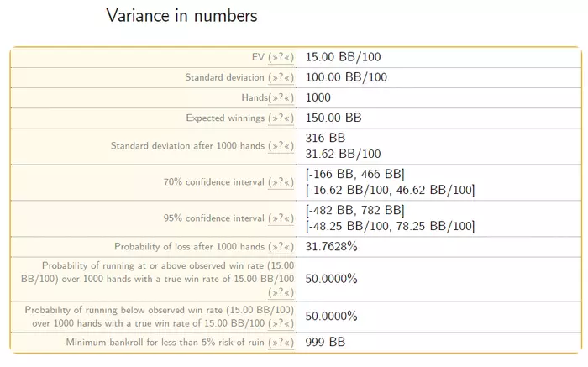The height and width of the screenshot is (367, 588).
Task: Show help for Probability of loss after 1000 hands
Action: pyautogui.click(x=281, y=247)
